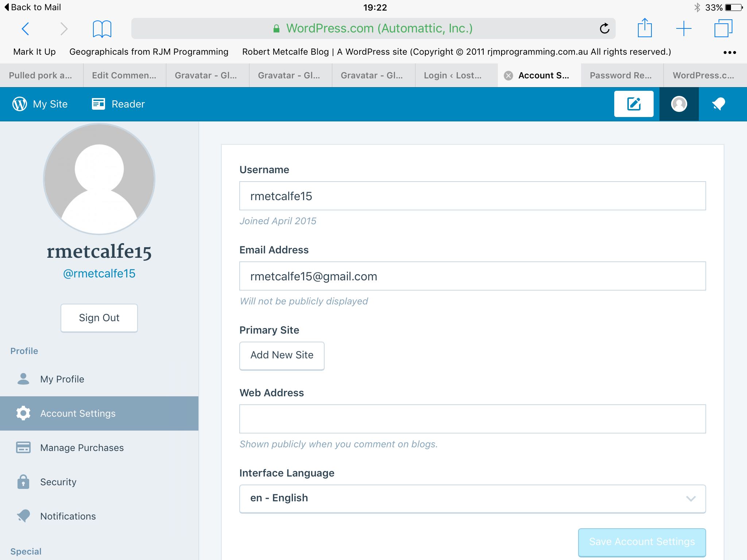Viewport: 747px width, 560px height.
Task: Click the @rmetcalfe15 profile link
Action: click(99, 273)
